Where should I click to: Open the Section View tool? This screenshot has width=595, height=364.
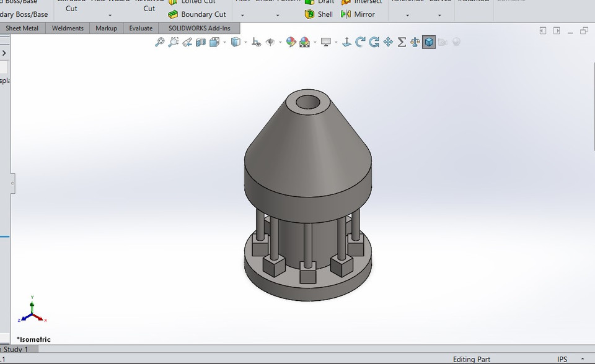tap(201, 42)
